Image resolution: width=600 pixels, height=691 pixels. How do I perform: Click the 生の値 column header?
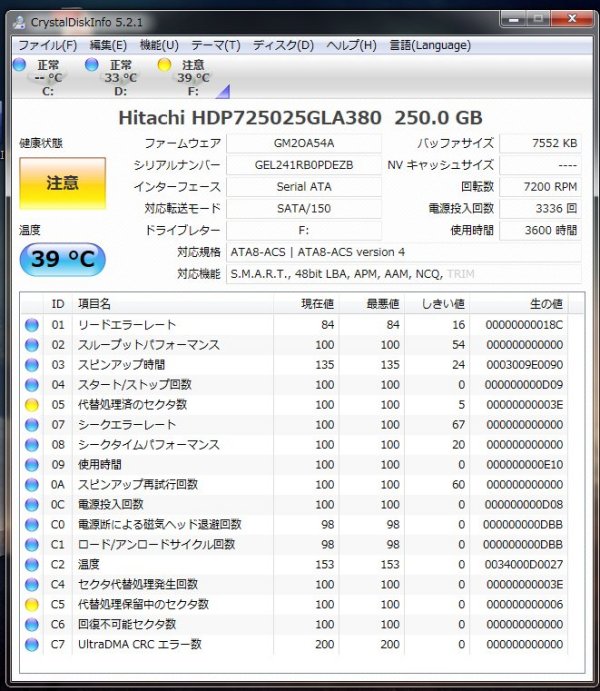pos(519,304)
